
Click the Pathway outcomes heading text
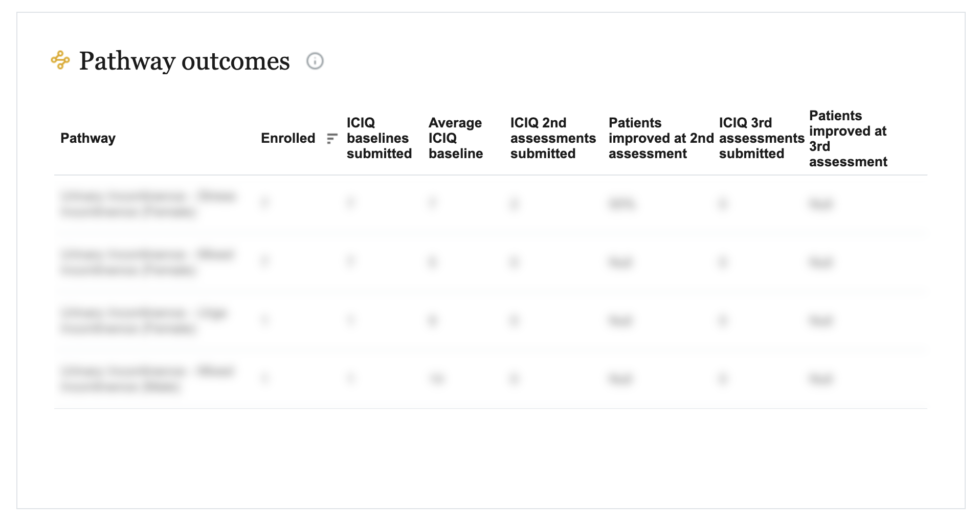point(185,61)
